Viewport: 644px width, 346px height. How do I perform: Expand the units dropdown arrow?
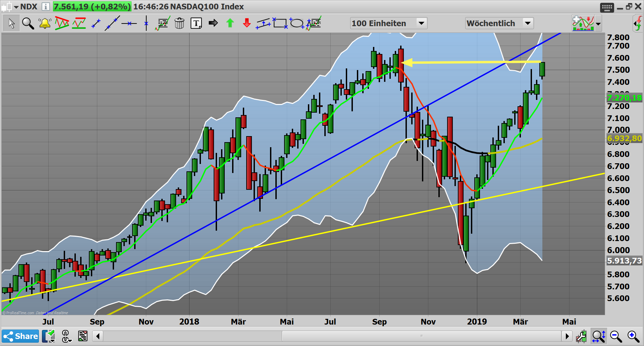tap(422, 23)
